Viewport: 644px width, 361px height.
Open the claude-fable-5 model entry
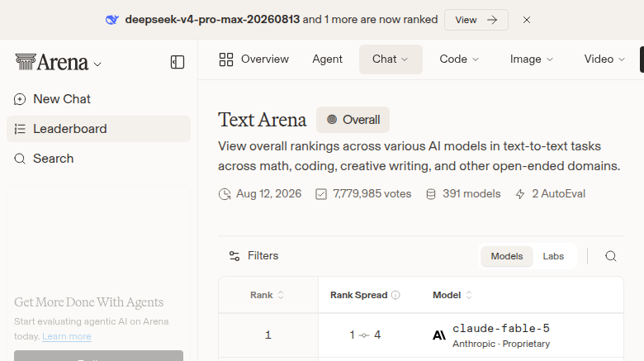[x=501, y=328]
